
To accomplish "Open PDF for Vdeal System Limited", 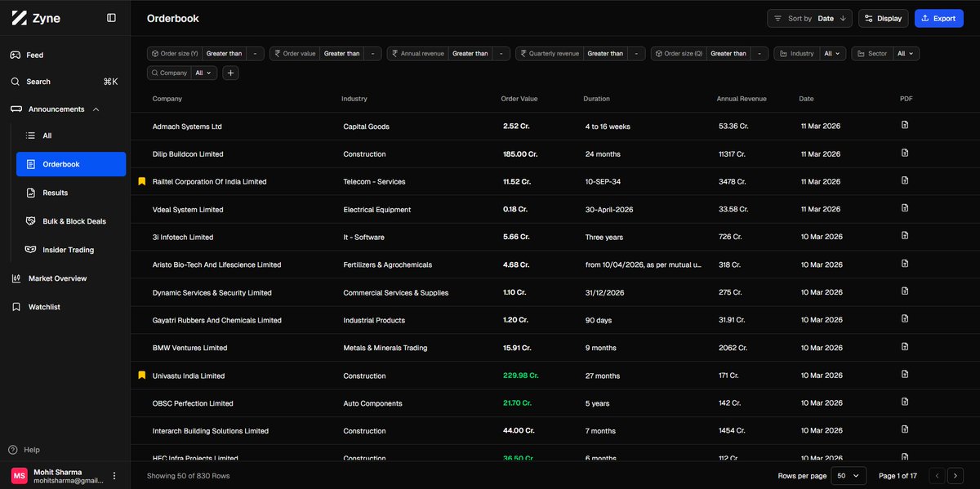I will [905, 208].
